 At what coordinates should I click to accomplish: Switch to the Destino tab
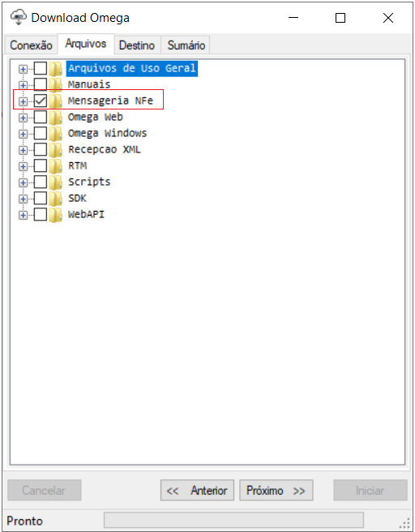point(137,45)
